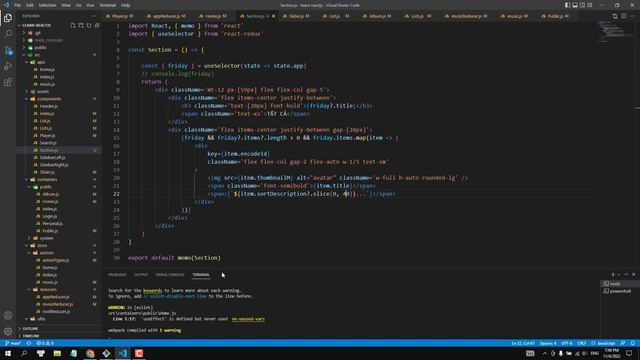Click New File icon in Explorer header
This screenshot has width=640, height=360.
coord(73,25)
